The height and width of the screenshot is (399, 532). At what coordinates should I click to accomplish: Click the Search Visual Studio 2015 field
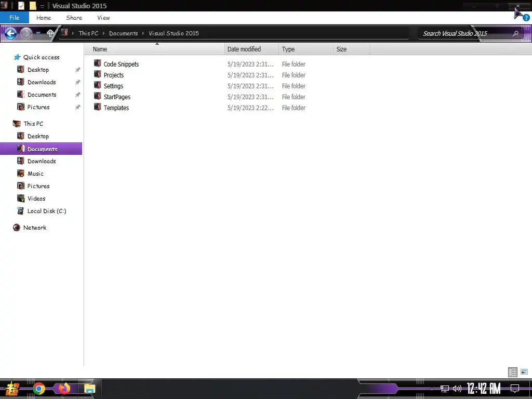(471, 33)
